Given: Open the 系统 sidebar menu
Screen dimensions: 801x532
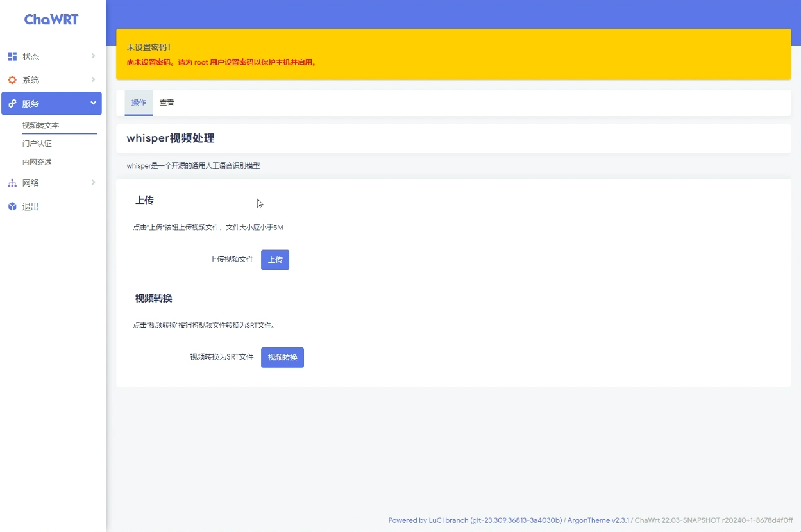Looking at the screenshot, I should click(x=51, y=80).
